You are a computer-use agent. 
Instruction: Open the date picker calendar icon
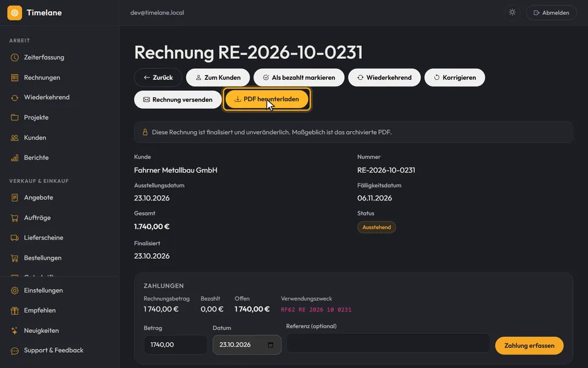click(270, 345)
